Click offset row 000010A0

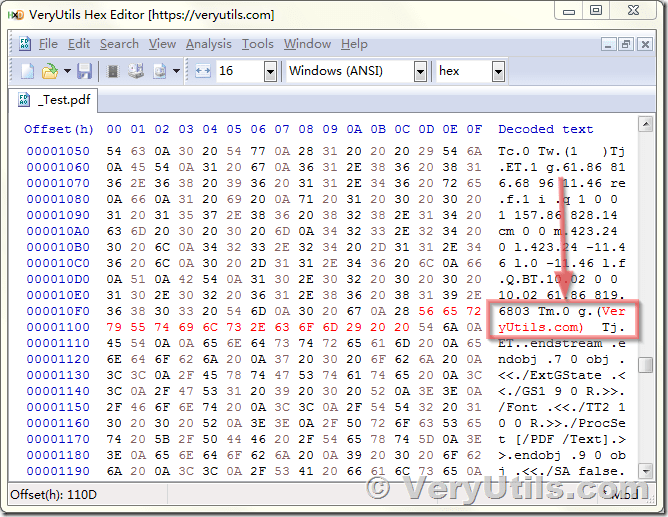pyautogui.click(x=58, y=231)
